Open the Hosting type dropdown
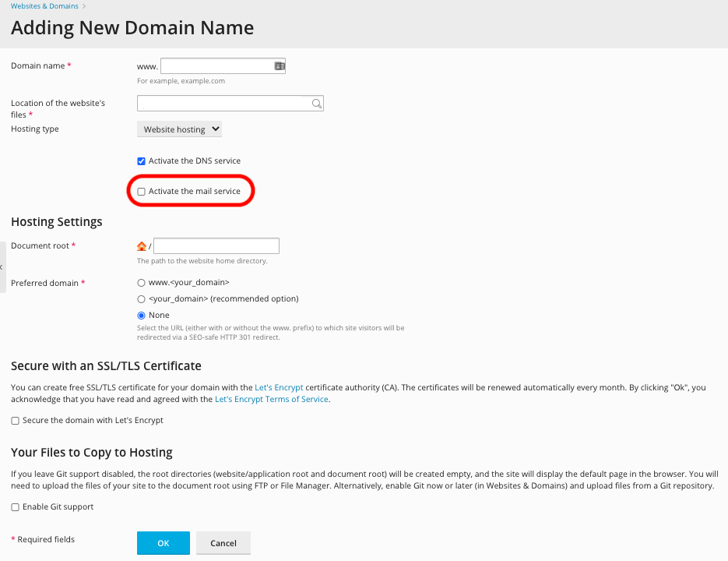 [x=179, y=129]
